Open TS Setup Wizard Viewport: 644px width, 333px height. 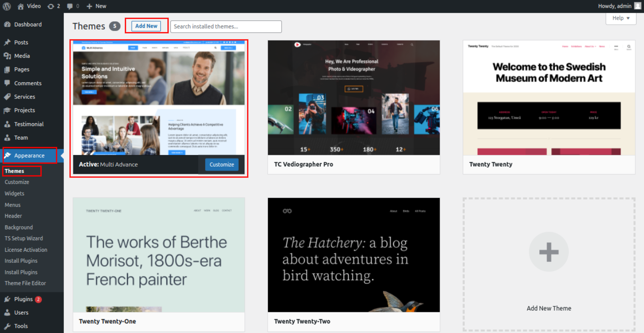pyautogui.click(x=23, y=238)
